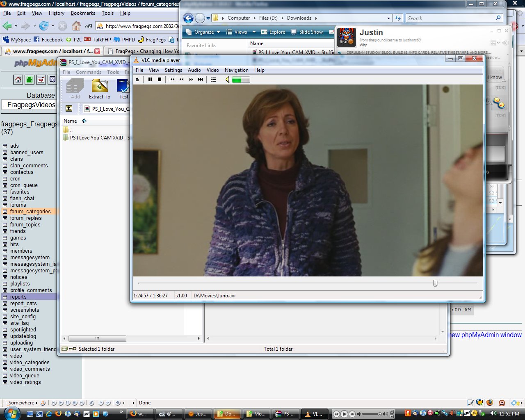Open WinRAR Tools menu
Viewport: 525px width, 420px height.
(113, 72)
